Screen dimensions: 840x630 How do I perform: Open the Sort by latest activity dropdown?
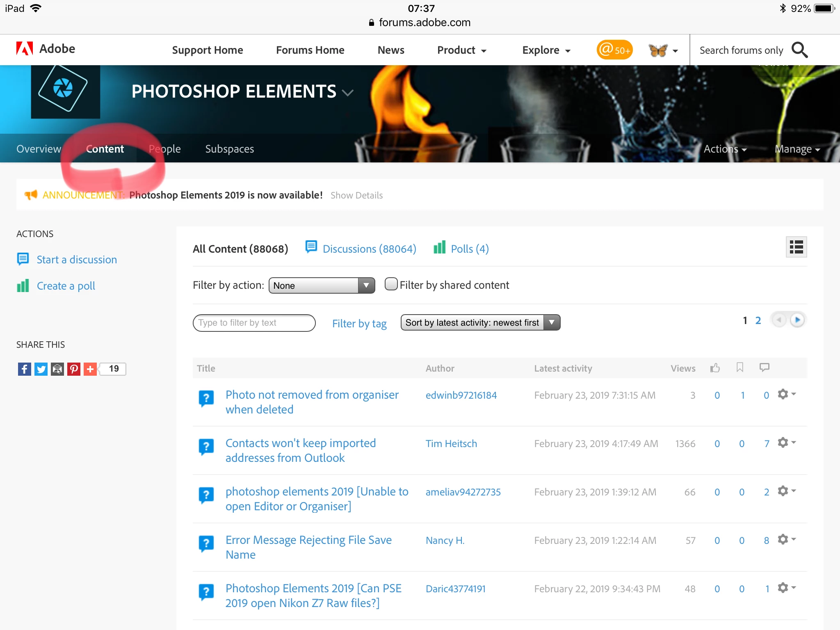(480, 322)
